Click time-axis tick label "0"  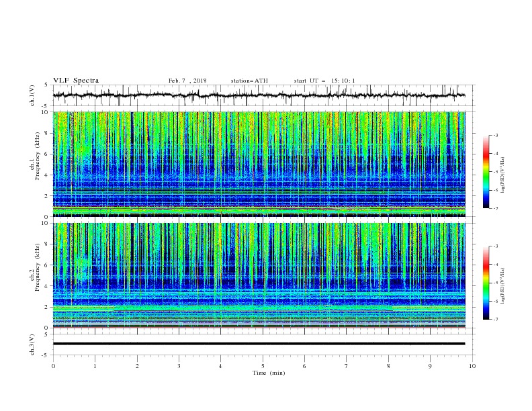[53, 366]
